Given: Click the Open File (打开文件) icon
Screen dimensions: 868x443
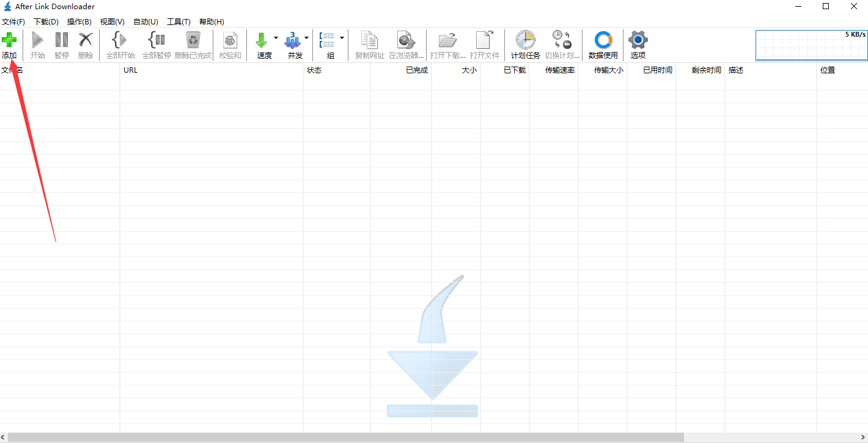Looking at the screenshot, I should 484,40.
